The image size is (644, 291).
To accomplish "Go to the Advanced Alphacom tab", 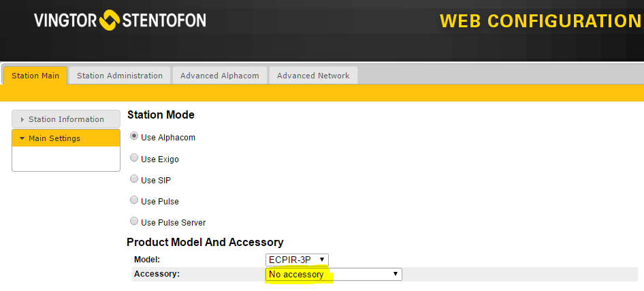I will click(220, 76).
